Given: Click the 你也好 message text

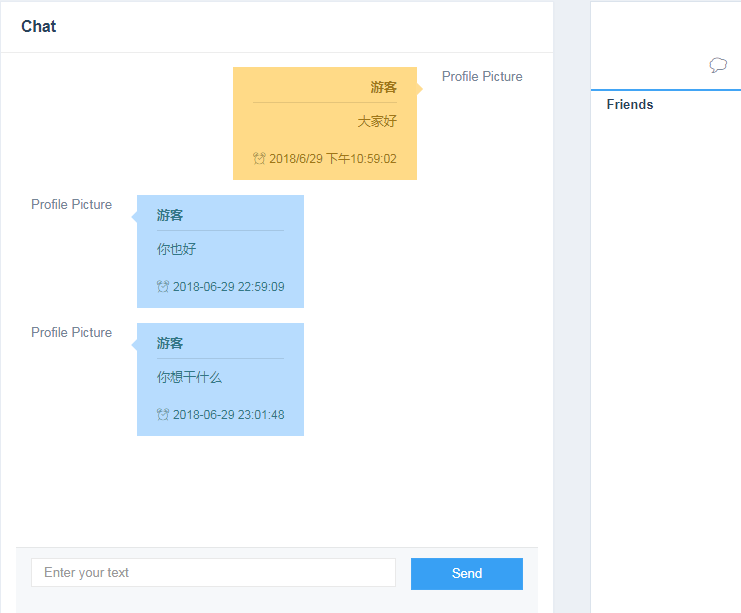Looking at the screenshot, I should pyautogui.click(x=176, y=249).
